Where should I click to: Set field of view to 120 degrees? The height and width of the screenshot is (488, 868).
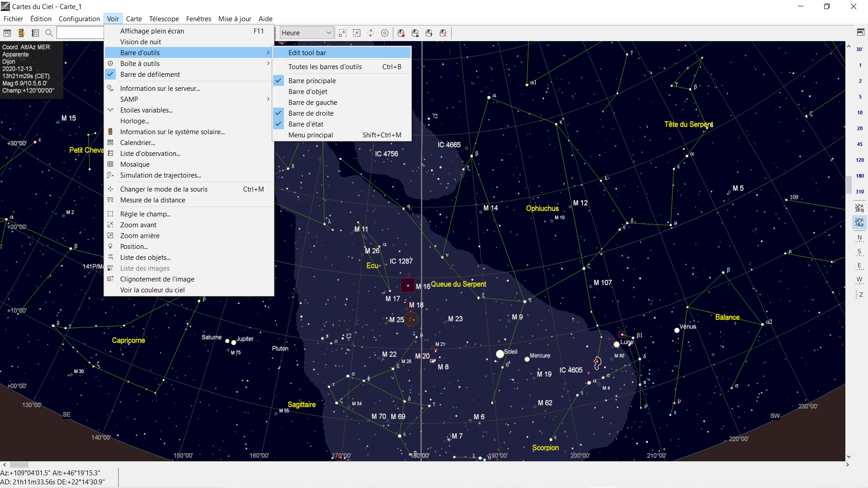click(x=859, y=160)
